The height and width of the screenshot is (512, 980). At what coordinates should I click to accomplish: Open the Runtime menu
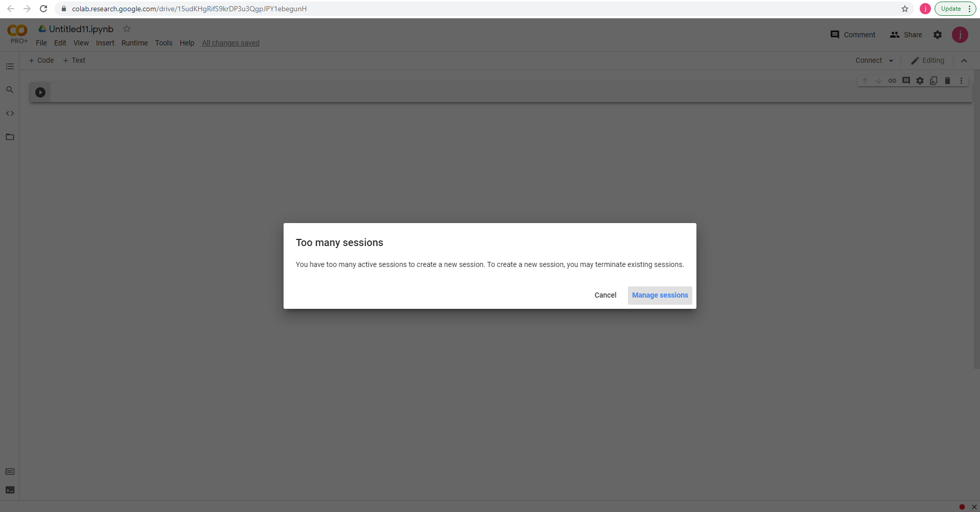click(x=134, y=43)
